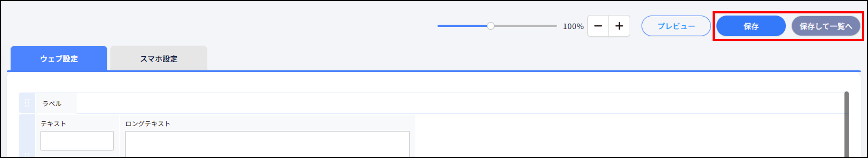
Task: Open the プレビュー preview
Action: (676, 26)
